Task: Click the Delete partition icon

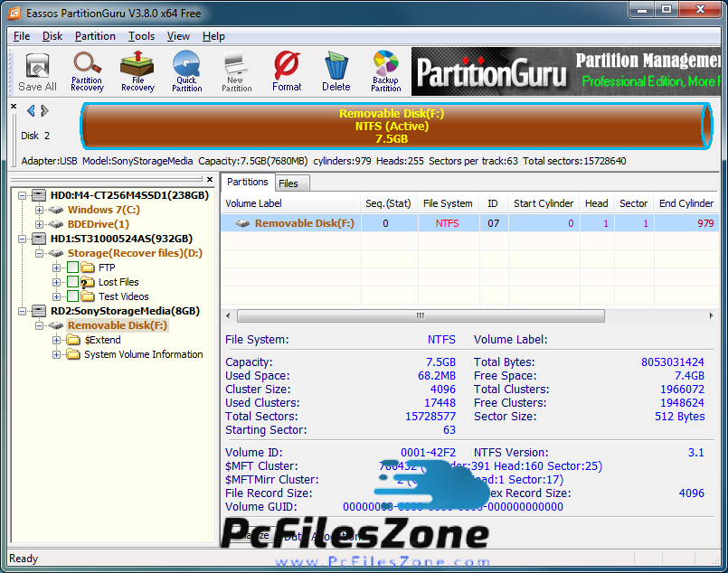Action: (336, 71)
